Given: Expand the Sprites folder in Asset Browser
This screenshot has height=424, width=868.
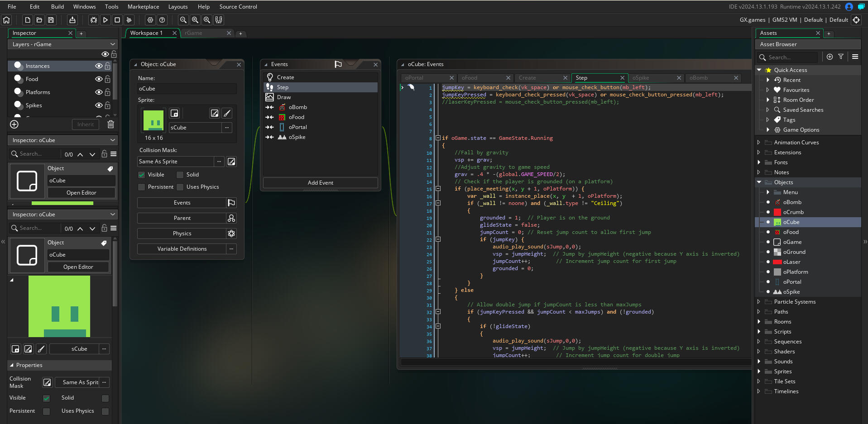Looking at the screenshot, I should 759,372.
